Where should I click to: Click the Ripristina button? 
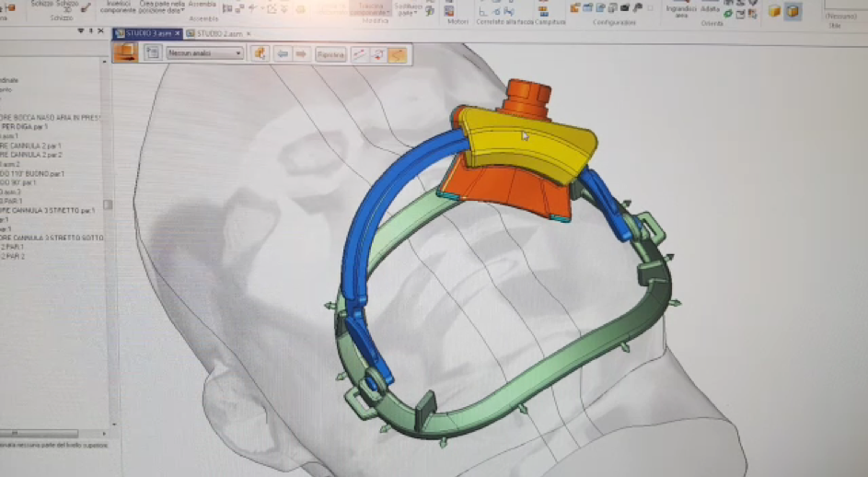330,55
